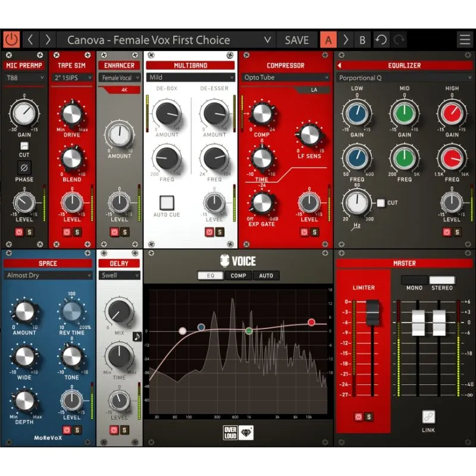Bypass the Multiband module power
The width and height of the screenshot is (476, 476).
pyautogui.click(x=209, y=232)
